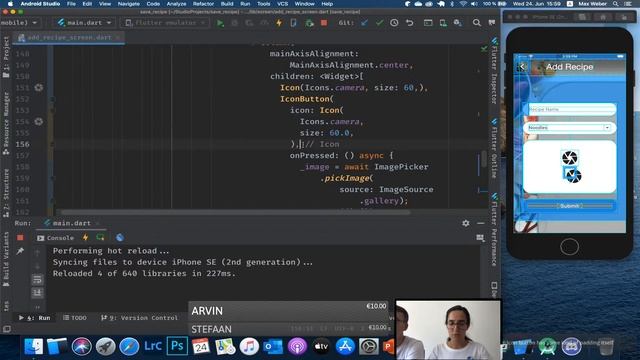
Task: Open Run panel settings gear icon
Action: (x=466, y=223)
